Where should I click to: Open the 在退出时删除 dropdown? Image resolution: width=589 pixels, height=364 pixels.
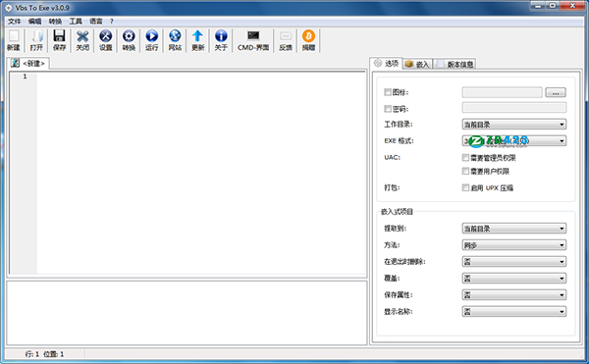(x=513, y=262)
